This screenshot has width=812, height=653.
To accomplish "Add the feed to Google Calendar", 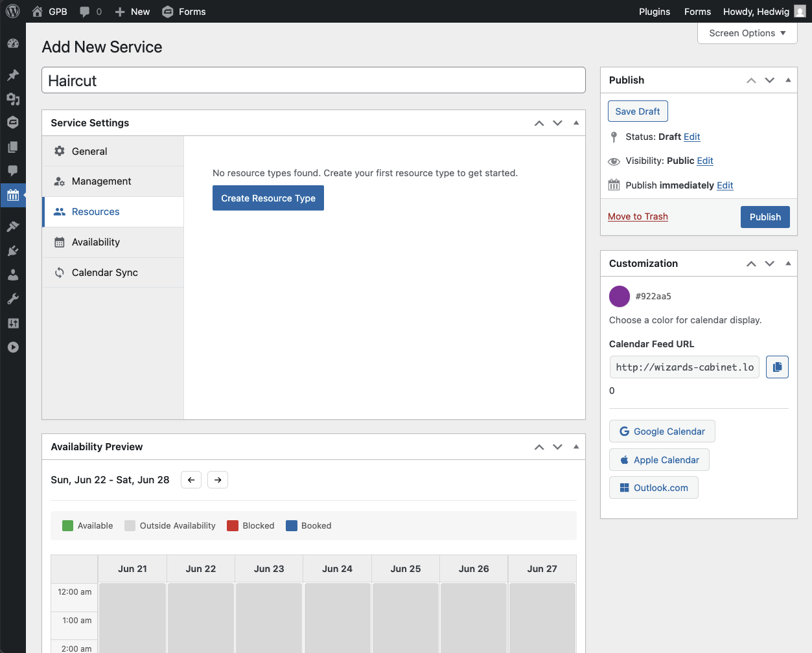I will [662, 431].
